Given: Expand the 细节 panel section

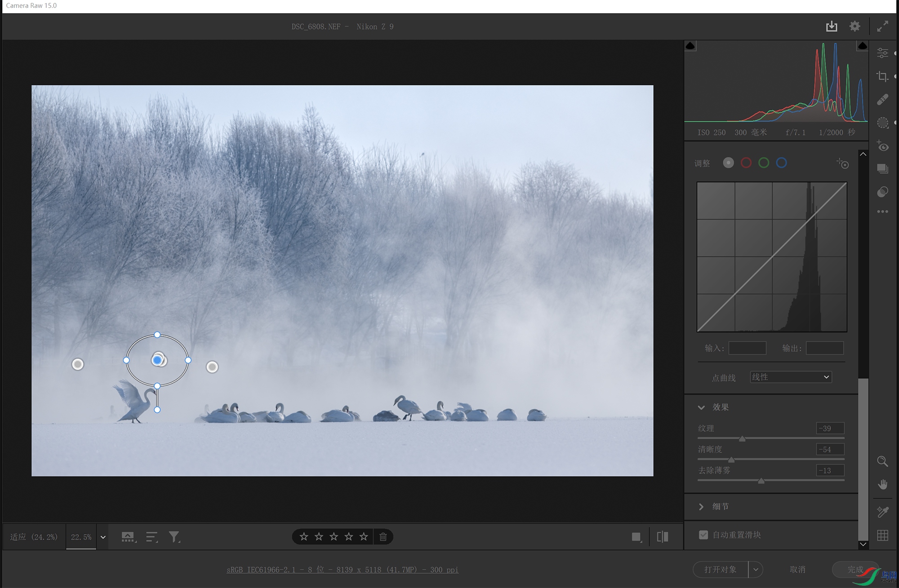Looking at the screenshot, I should [701, 507].
